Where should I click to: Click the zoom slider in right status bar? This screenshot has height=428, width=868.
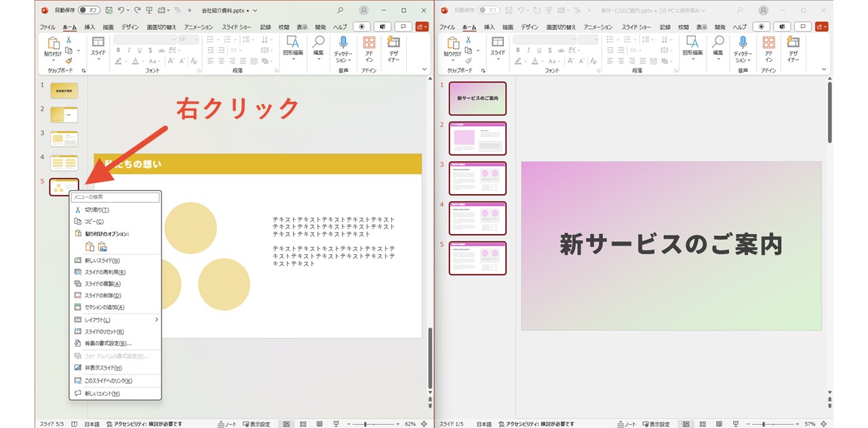click(763, 424)
